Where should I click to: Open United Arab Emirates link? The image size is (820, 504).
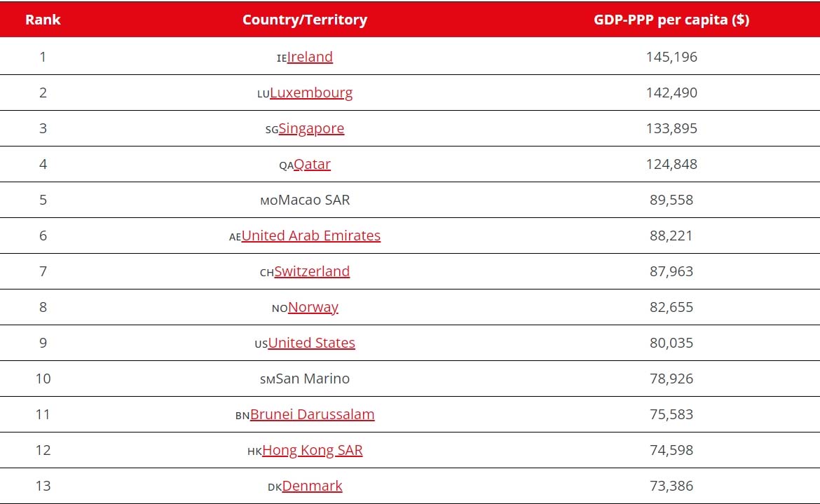311,236
